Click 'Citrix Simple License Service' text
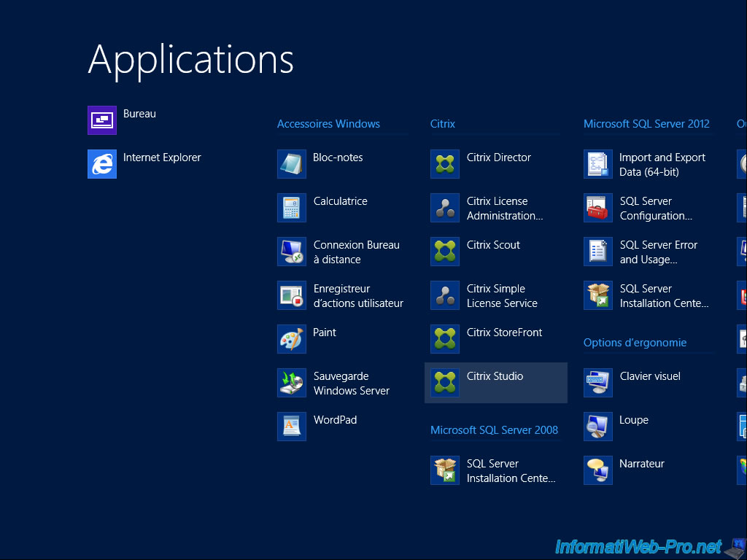The image size is (747, 560). (x=502, y=296)
